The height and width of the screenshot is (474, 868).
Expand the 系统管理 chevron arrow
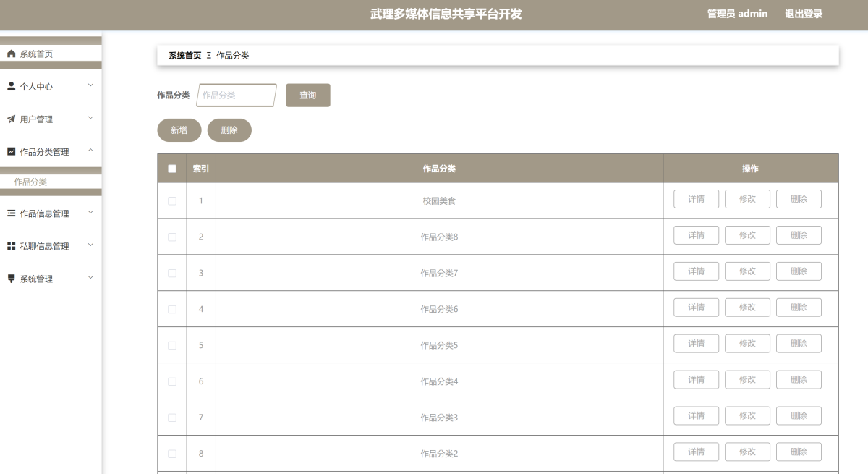click(x=90, y=278)
